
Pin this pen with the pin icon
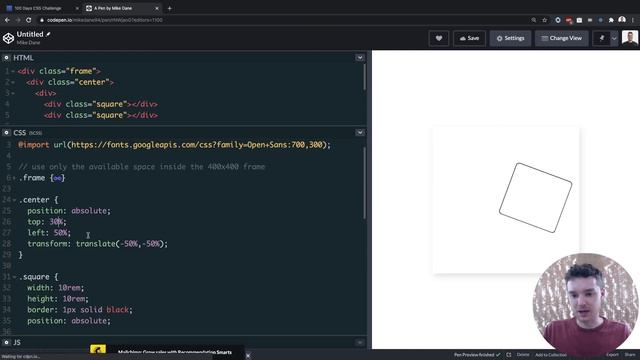[602, 38]
